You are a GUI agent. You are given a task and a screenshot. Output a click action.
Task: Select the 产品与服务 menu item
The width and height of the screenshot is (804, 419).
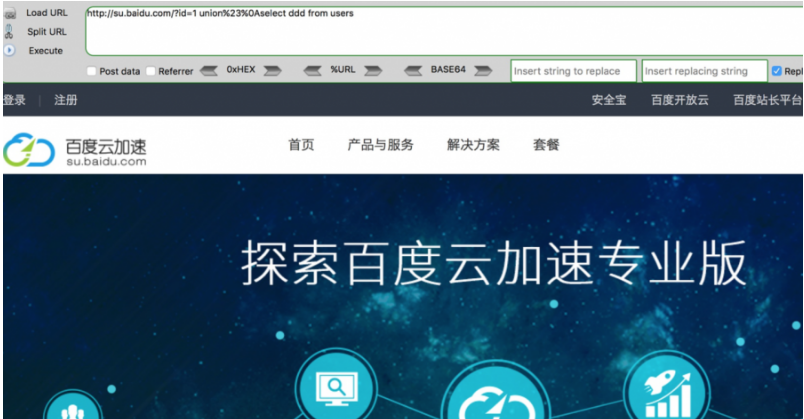click(380, 145)
